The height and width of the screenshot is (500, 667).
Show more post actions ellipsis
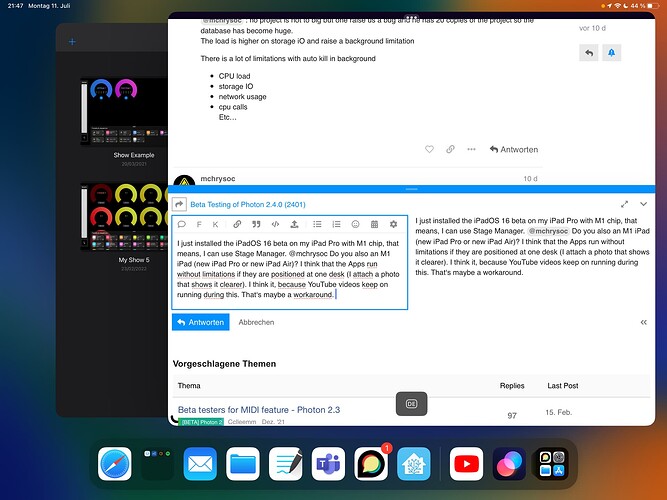point(471,149)
